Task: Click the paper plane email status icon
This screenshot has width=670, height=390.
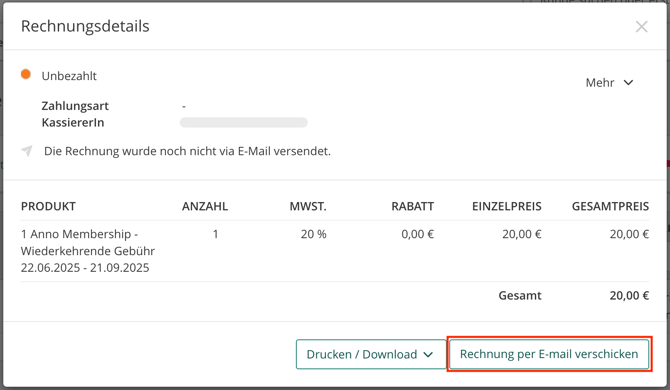Action: point(27,151)
